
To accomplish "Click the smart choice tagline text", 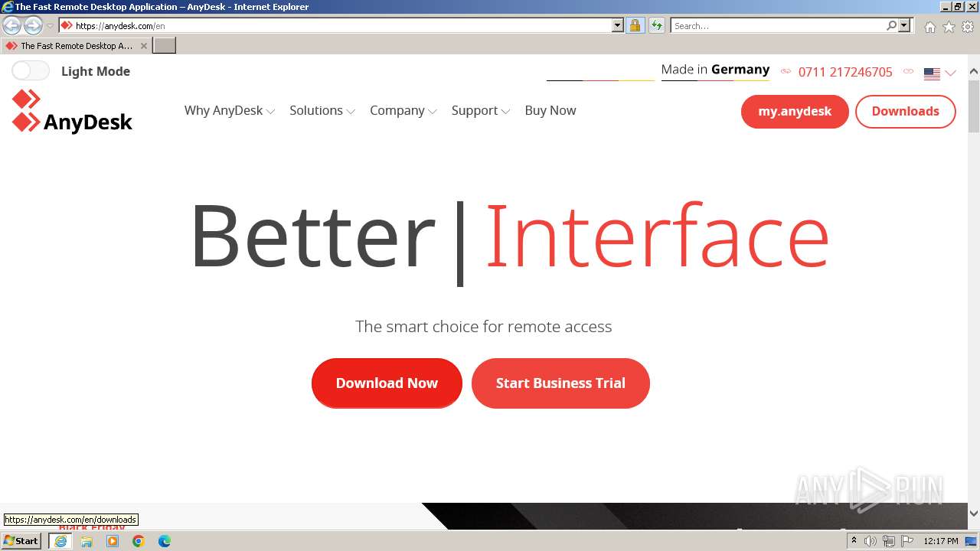I will point(483,327).
